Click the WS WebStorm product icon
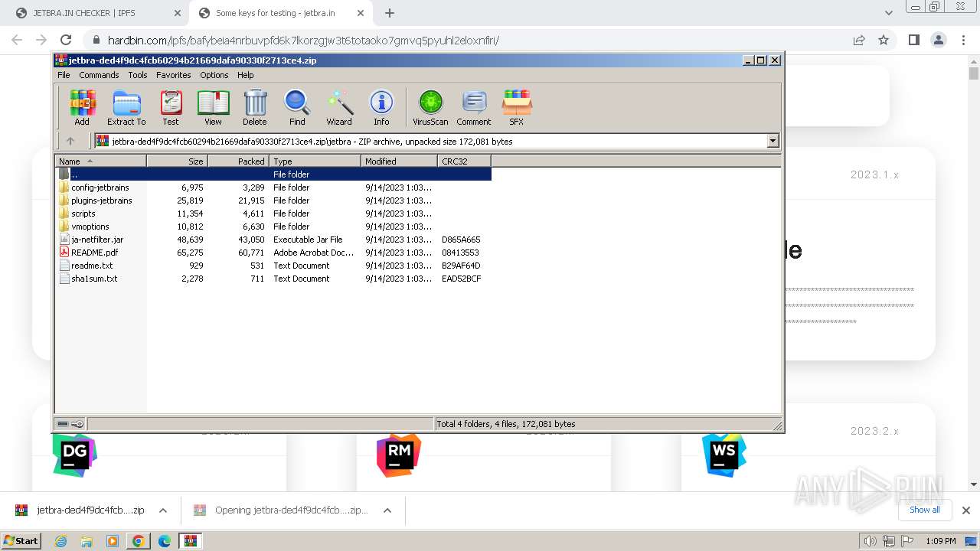The height and width of the screenshot is (551, 980). (724, 455)
